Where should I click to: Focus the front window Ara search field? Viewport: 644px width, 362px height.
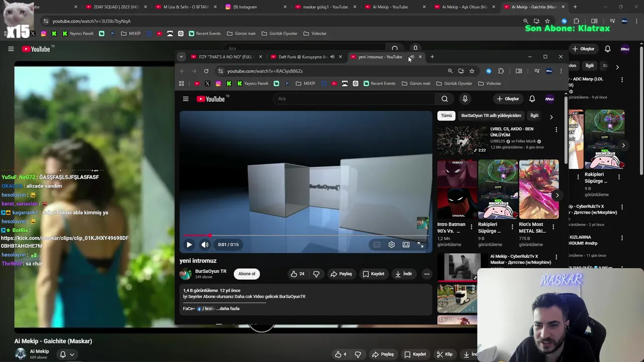pyautogui.click(x=354, y=99)
